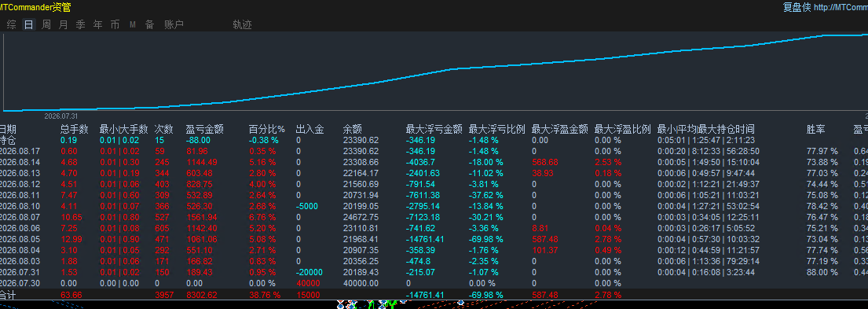Open the 轨迹 track tab
Screen dimensions: 868x309
[x=243, y=24]
